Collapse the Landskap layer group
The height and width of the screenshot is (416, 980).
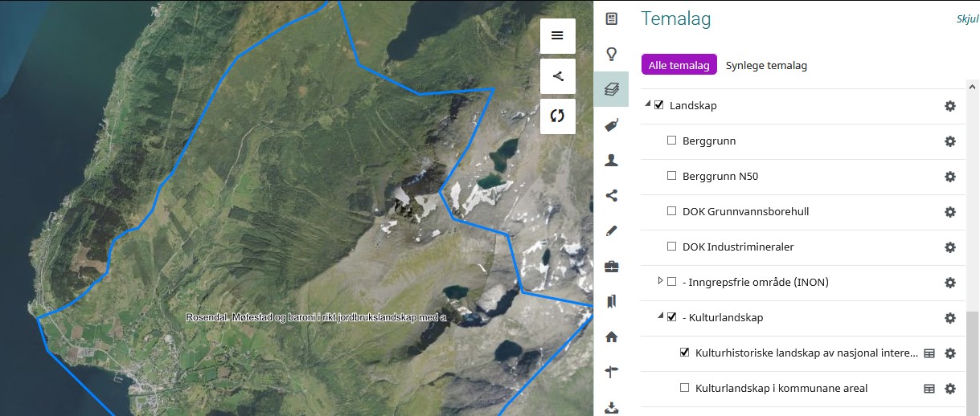[x=647, y=104]
